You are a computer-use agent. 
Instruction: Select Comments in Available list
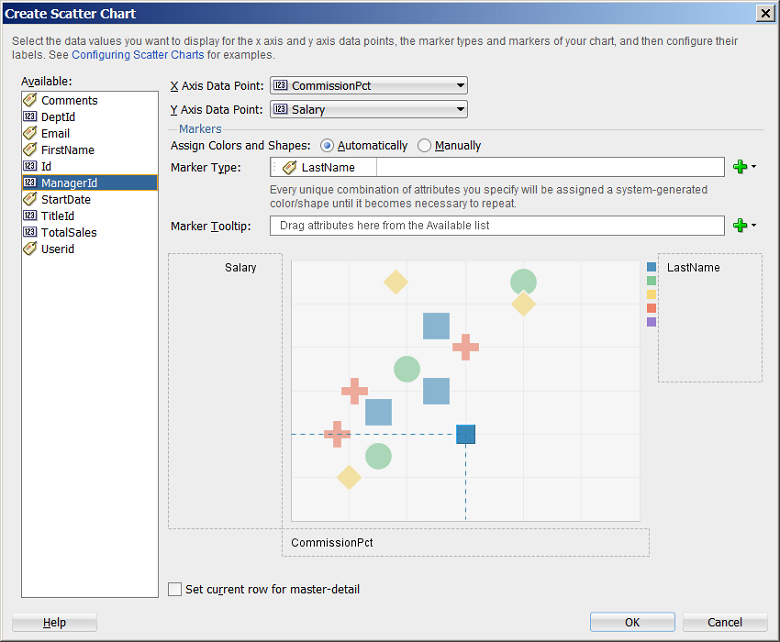tap(90, 100)
